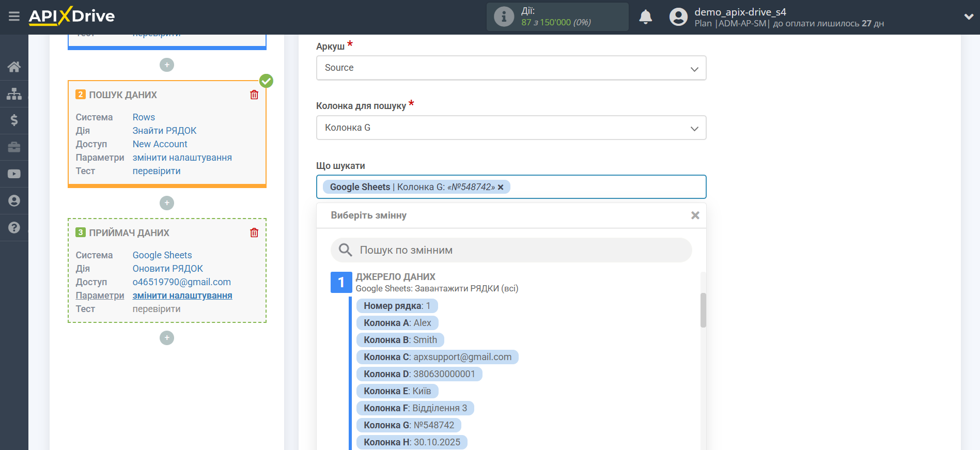Click the ПОШУК ДАНИХ block title
980x450 pixels.
[123, 95]
